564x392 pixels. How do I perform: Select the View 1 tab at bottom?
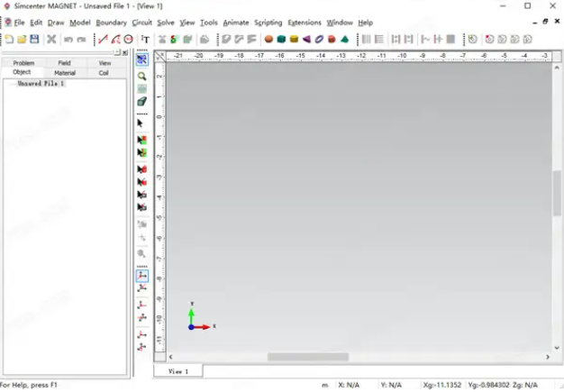click(178, 370)
